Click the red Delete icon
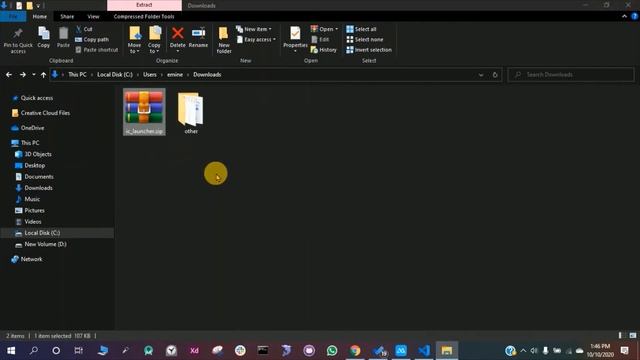The image size is (640, 360). coord(178,33)
